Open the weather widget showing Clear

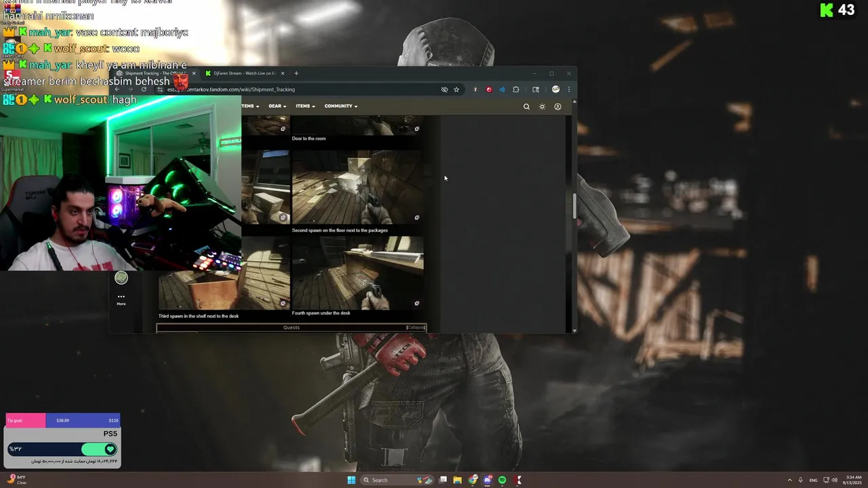point(16,480)
